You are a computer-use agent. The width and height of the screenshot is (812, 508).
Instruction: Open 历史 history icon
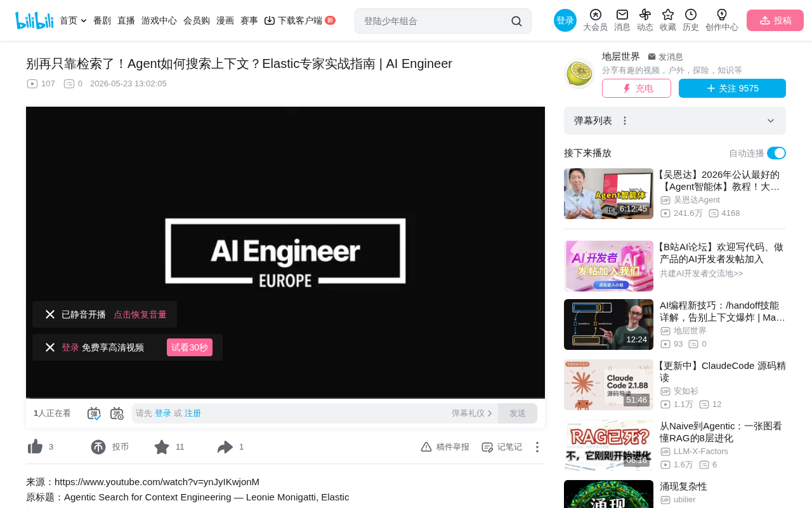click(691, 20)
